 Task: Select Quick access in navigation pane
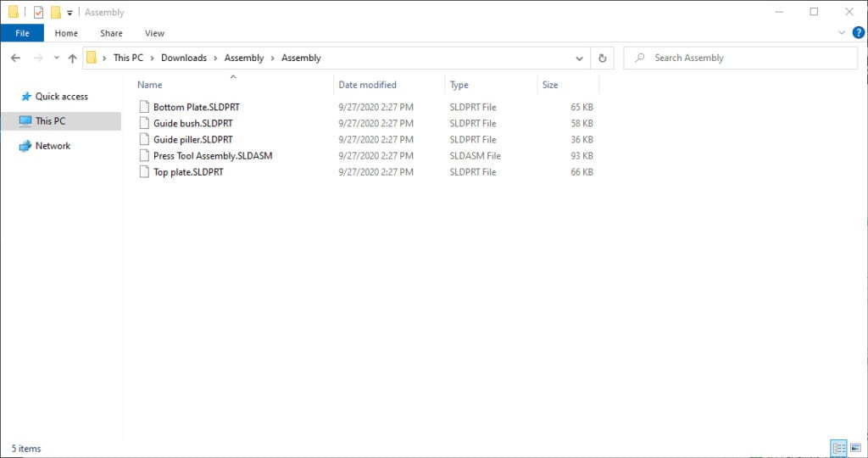point(61,97)
